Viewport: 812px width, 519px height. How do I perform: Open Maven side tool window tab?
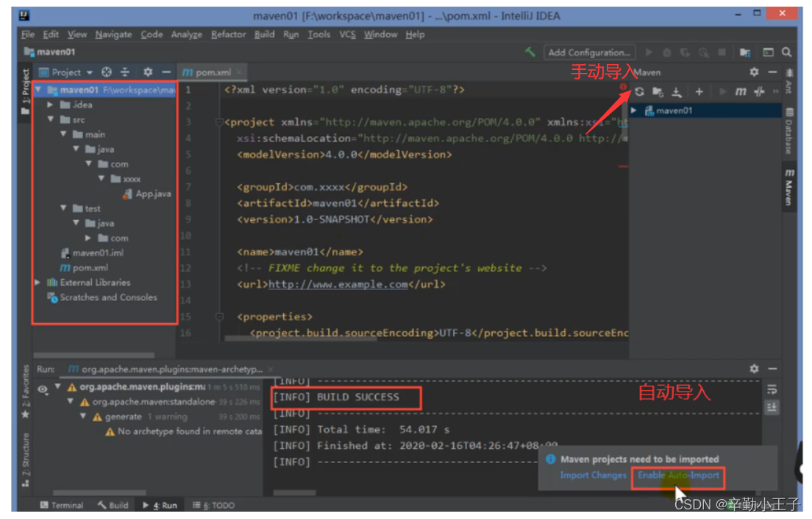point(789,187)
